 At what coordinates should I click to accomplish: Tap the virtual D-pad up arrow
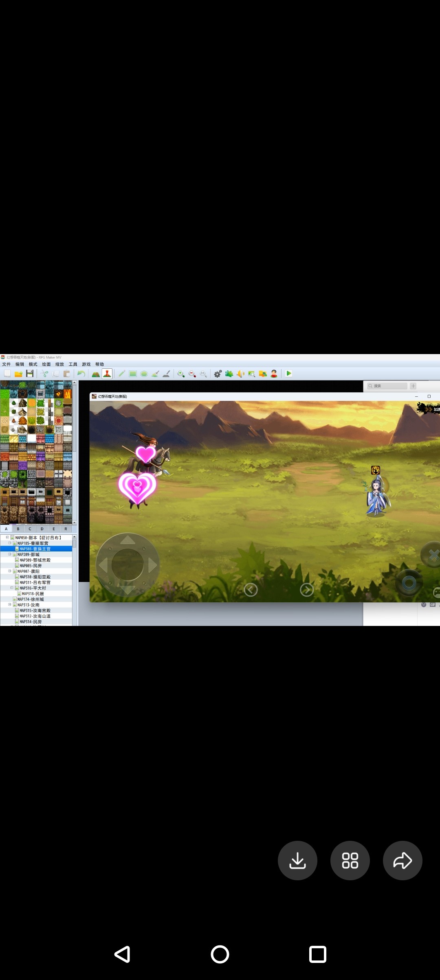pyautogui.click(x=128, y=540)
